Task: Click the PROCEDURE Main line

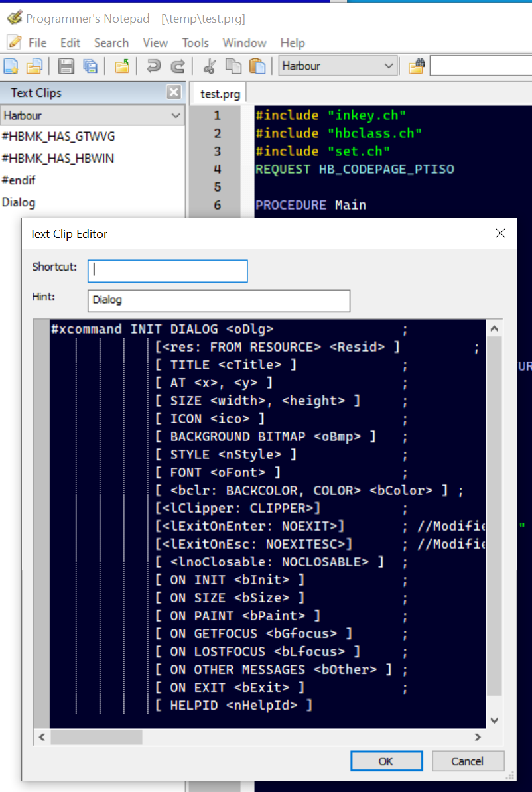Action: pos(310,205)
